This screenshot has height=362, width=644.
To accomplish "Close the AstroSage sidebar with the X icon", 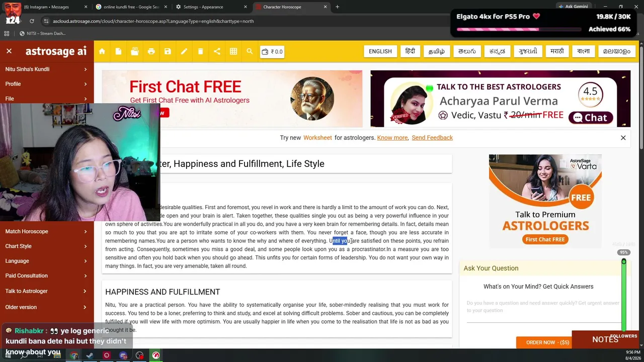I will coord(9,51).
